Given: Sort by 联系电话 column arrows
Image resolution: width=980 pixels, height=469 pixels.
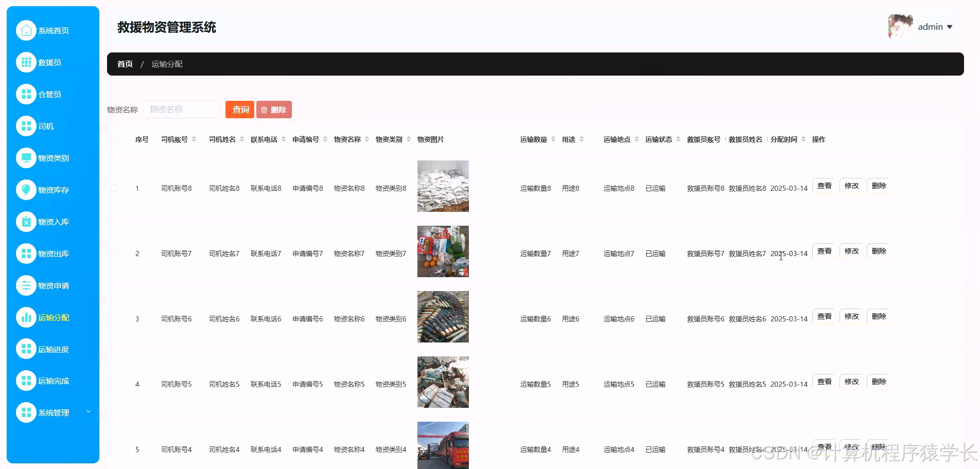Looking at the screenshot, I should (284, 139).
